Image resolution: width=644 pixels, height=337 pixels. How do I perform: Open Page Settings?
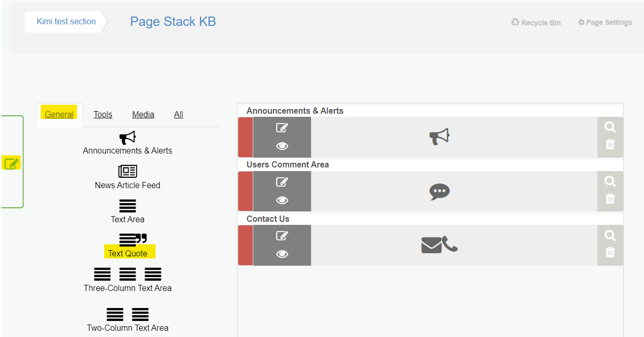[605, 23]
